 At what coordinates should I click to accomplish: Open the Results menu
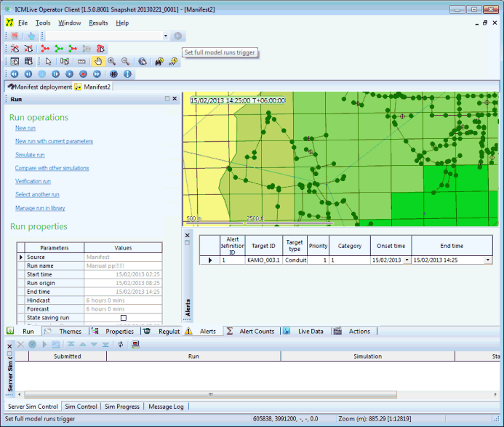[x=98, y=23]
